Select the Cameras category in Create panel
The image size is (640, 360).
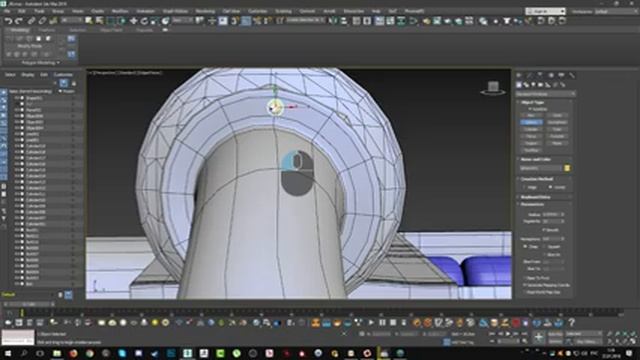point(541,85)
